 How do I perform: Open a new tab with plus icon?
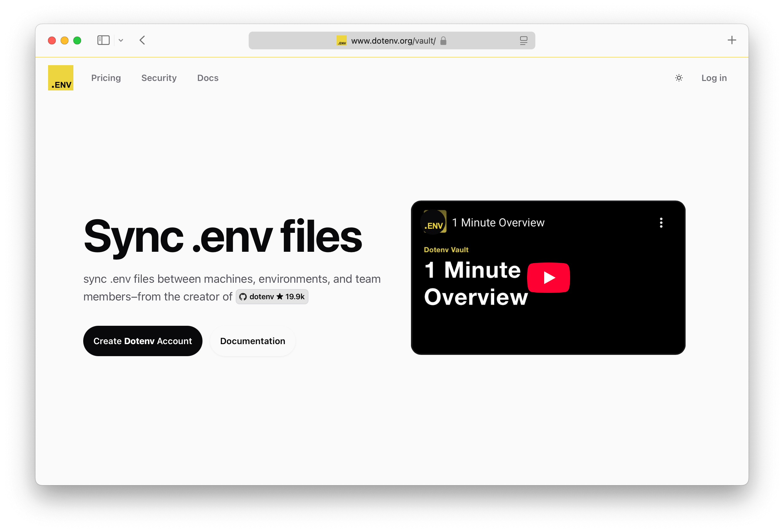731,40
